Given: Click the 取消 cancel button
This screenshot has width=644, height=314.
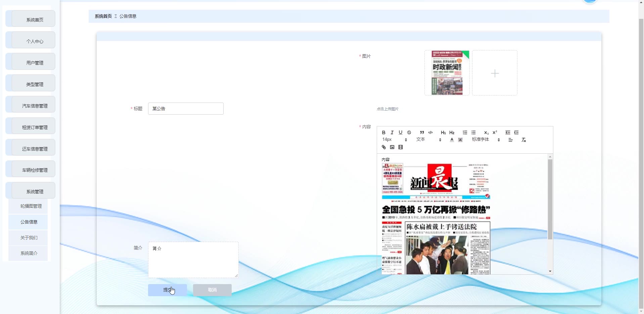Looking at the screenshot, I should (x=212, y=290).
